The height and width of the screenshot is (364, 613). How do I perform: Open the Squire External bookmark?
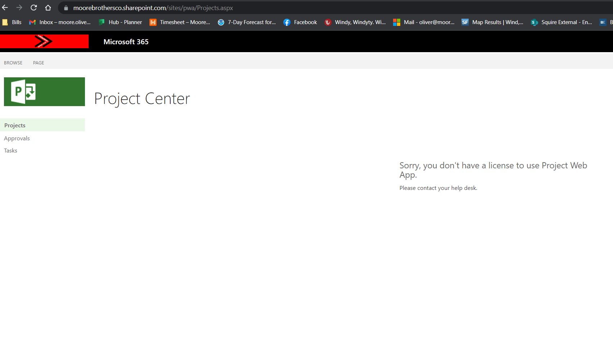tap(562, 22)
